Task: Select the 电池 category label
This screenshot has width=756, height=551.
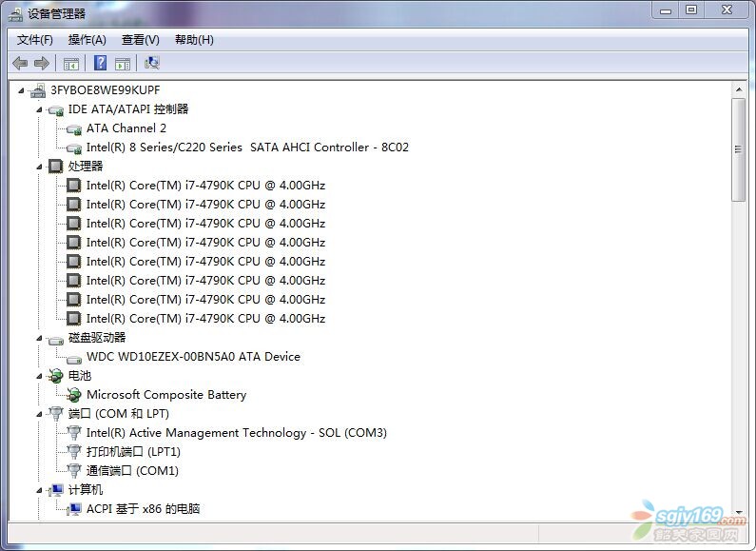Action: [x=80, y=375]
